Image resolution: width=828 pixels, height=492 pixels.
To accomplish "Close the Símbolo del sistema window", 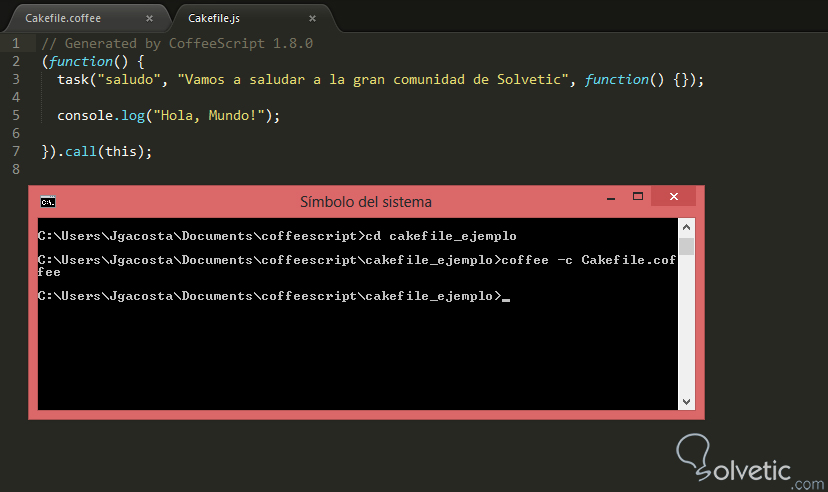I will click(x=677, y=196).
